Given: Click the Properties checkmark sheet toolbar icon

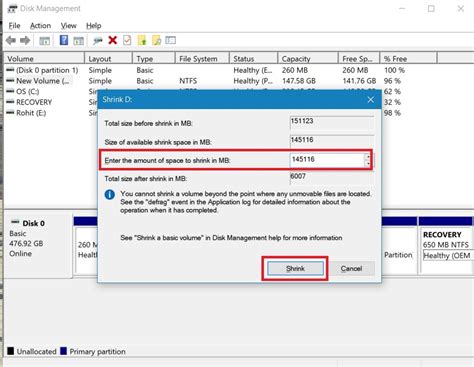Looking at the screenshot, I should pyautogui.click(x=127, y=40).
